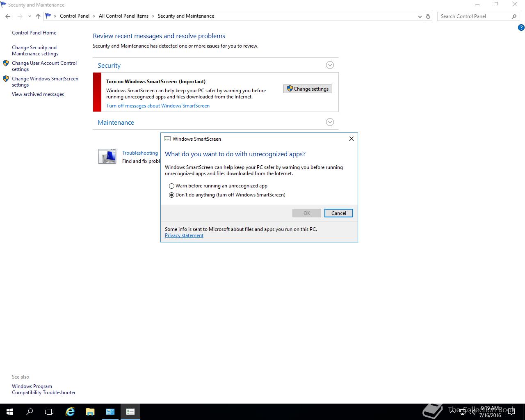
Task: Open File Explorer from the taskbar
Action: point(90,412)
